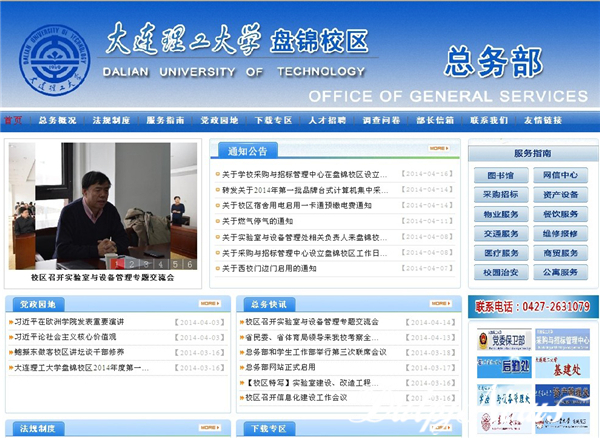Open the 调查问卷 menu item
The image size is (600, 438).
pos(381,120)
